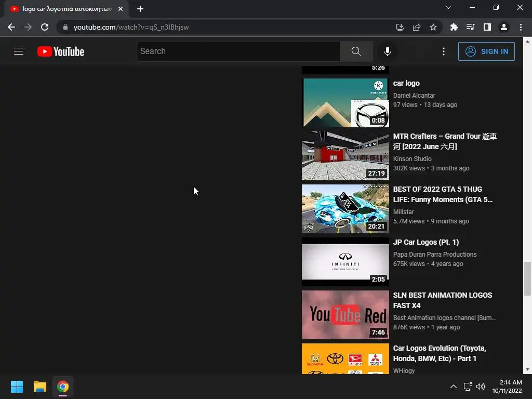Toggle Chrome side panel icon
This screenshot has height=399, width=532.
point(487,27)
